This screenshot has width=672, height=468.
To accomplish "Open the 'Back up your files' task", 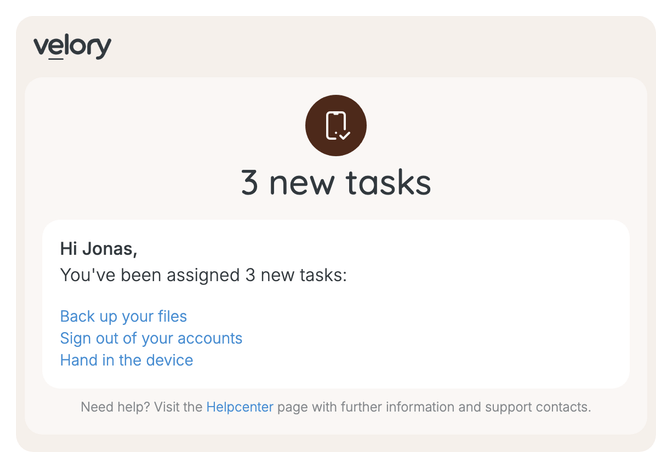I will [x=123, y=316].
